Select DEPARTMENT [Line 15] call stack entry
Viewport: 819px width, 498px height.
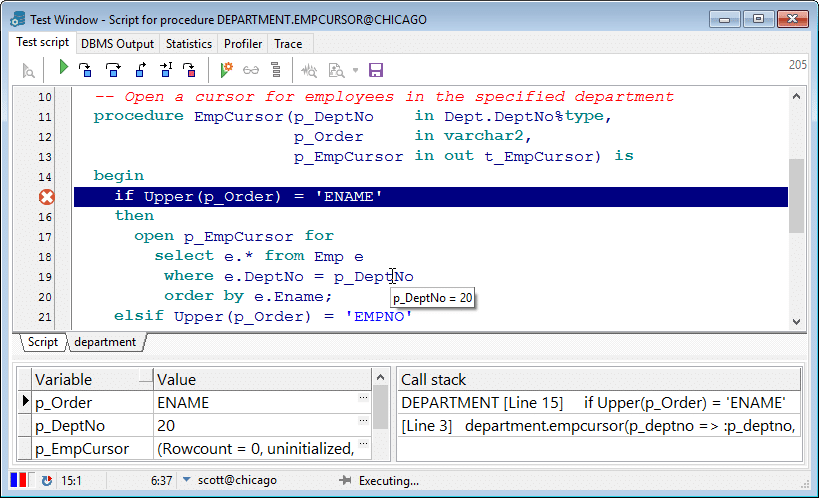coord(599,402)
